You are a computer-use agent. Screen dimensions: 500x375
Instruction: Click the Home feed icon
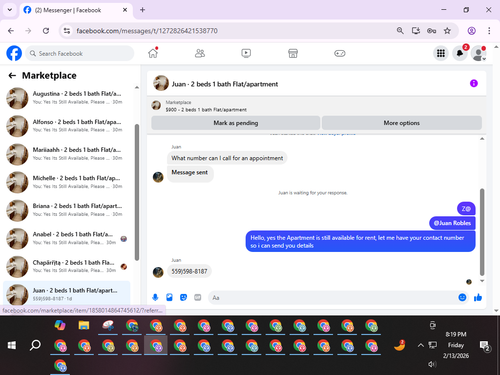(153, 53)
